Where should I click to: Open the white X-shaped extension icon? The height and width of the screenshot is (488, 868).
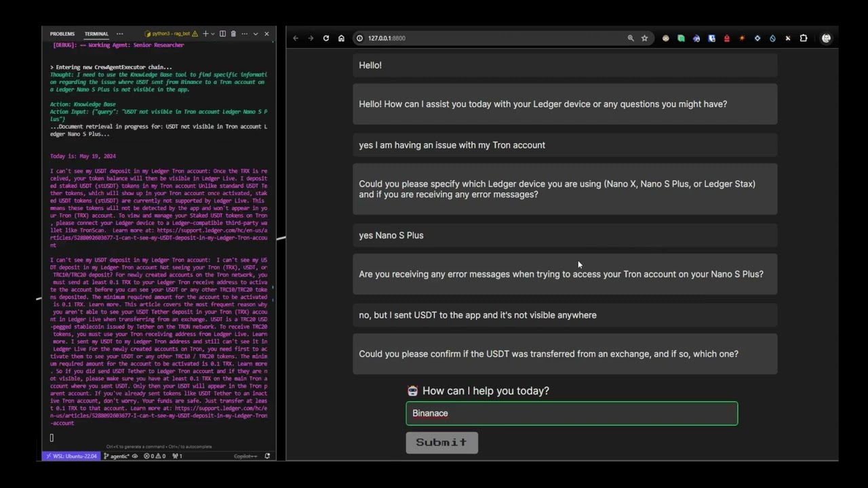788,39
